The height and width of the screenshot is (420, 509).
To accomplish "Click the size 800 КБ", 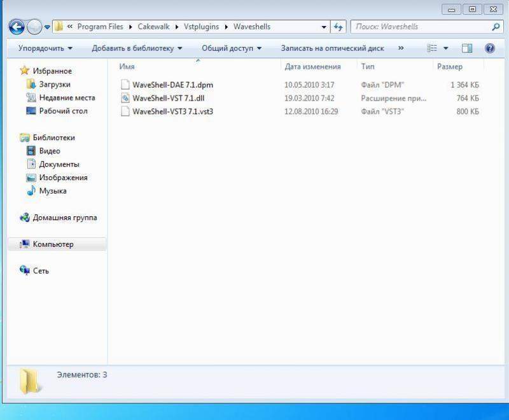I will tap(468, 111).
